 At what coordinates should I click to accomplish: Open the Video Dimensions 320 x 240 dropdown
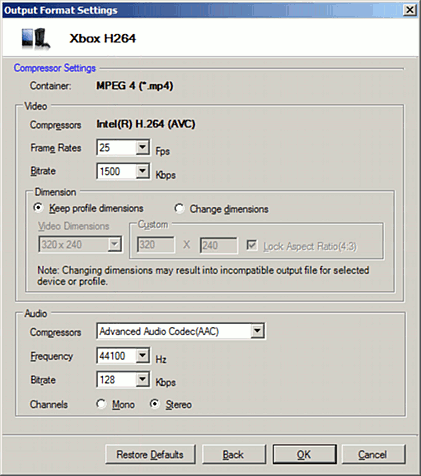80,245
